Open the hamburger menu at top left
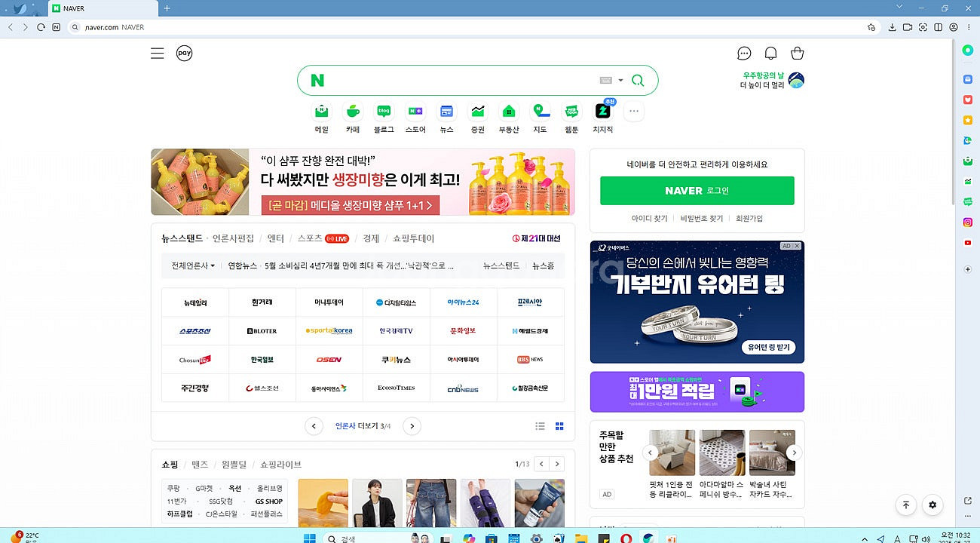 (157, 54)
